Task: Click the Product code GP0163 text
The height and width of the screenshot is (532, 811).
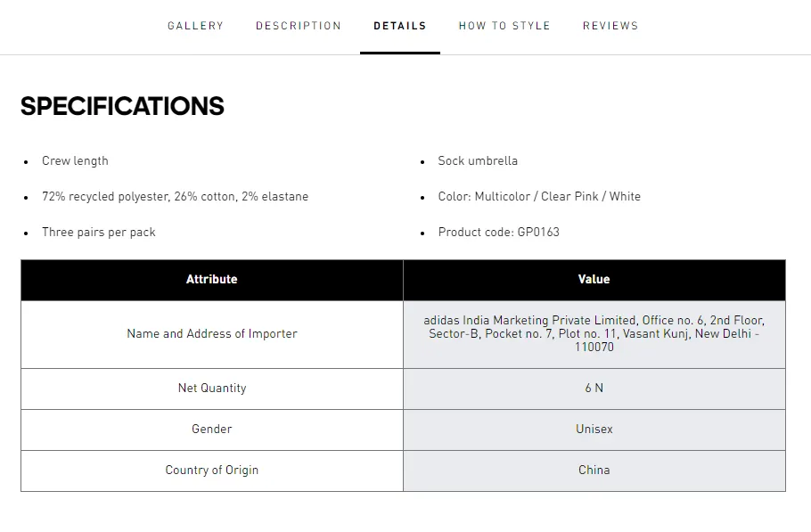Action: [x=499, y=233]
